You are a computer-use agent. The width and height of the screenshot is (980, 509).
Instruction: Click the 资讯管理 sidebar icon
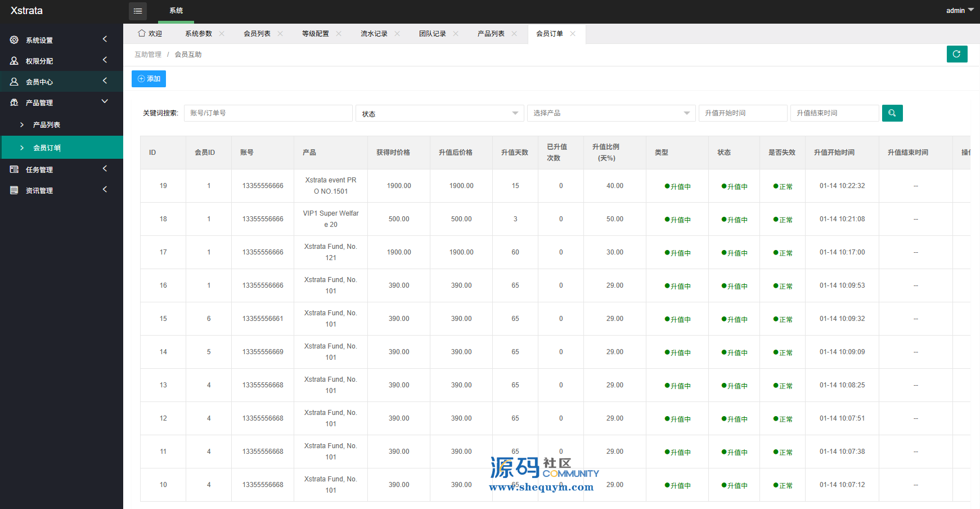tap(14, 190)
